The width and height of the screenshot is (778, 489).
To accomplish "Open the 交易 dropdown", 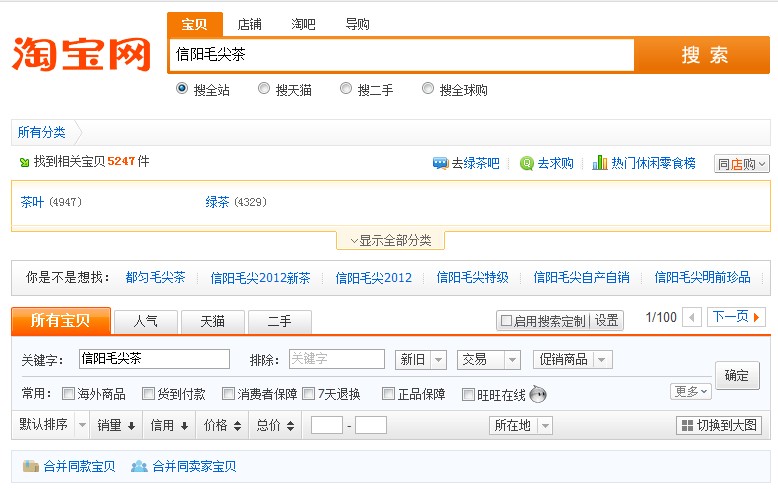I will point(489,360).
